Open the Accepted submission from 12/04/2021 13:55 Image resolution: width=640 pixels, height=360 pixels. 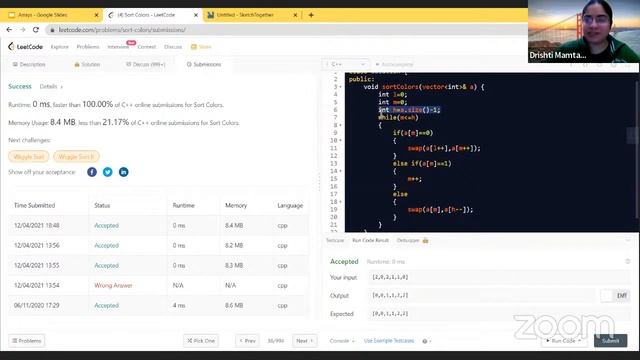[106, 265]
